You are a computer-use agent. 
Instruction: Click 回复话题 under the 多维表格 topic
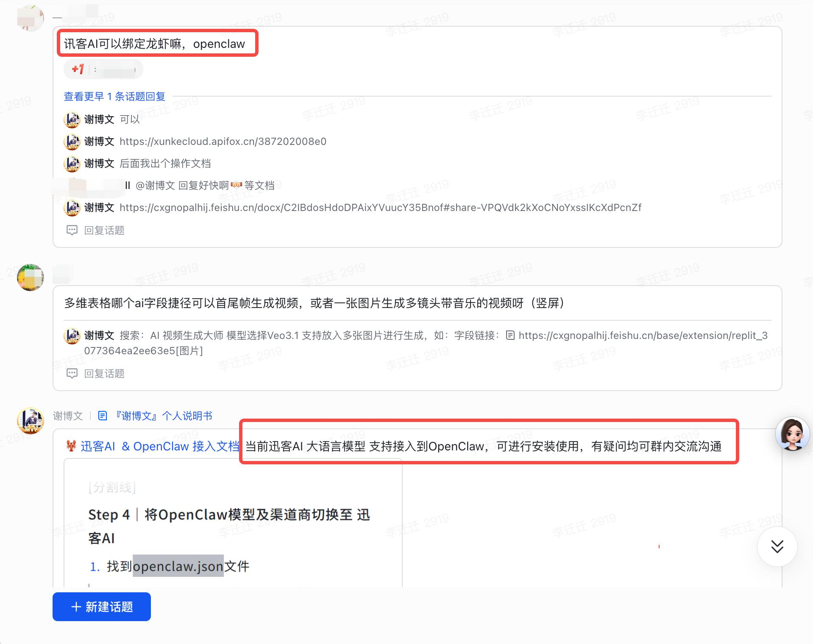point(104,374)
